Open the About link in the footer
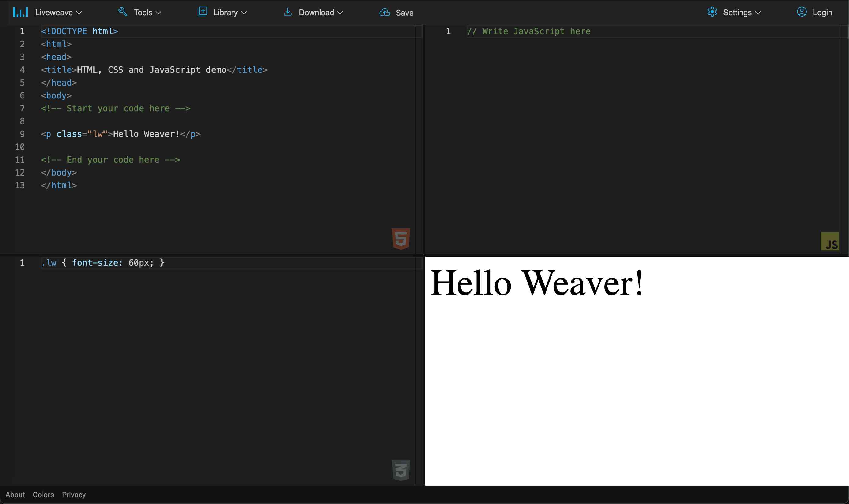The image size is (849, 504). tap(15, 495)
